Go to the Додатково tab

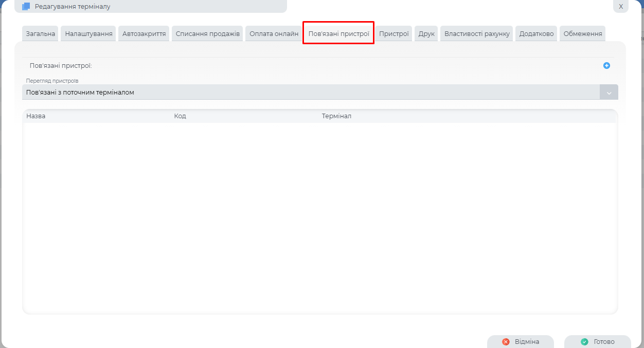(536, 34)
